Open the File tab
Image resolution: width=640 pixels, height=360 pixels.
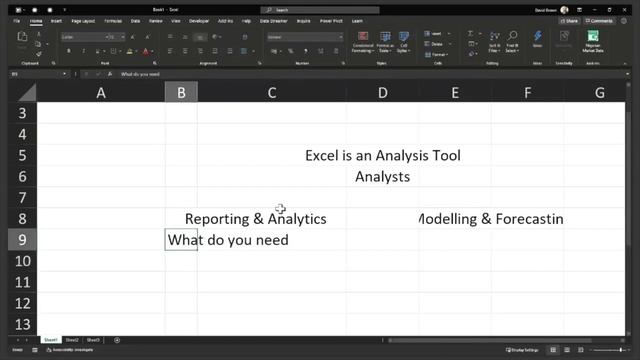[x=17, y=21]
